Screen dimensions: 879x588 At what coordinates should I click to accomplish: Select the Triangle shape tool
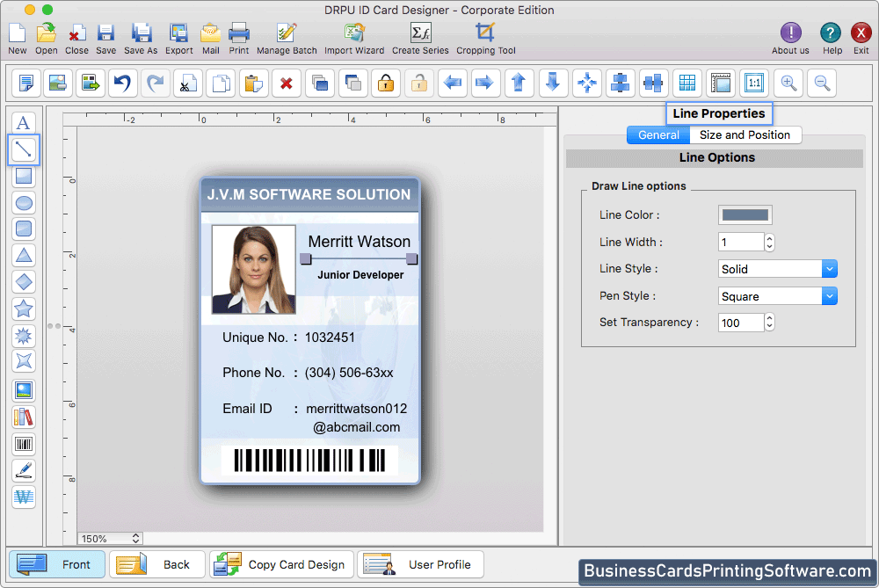click(24, 256)
